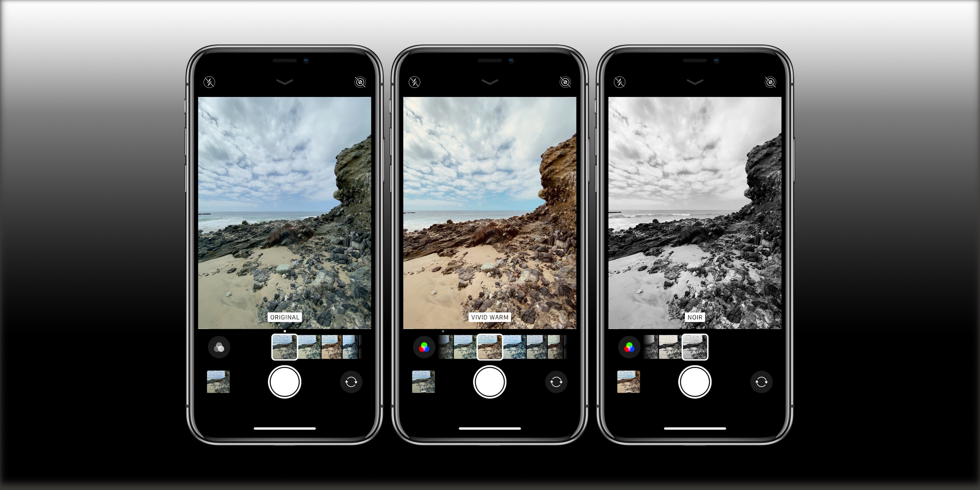The width and height of the screenshot is (980, 490).
Task: Tap the camera flip icon on left phone
Action: pos(349,382)
